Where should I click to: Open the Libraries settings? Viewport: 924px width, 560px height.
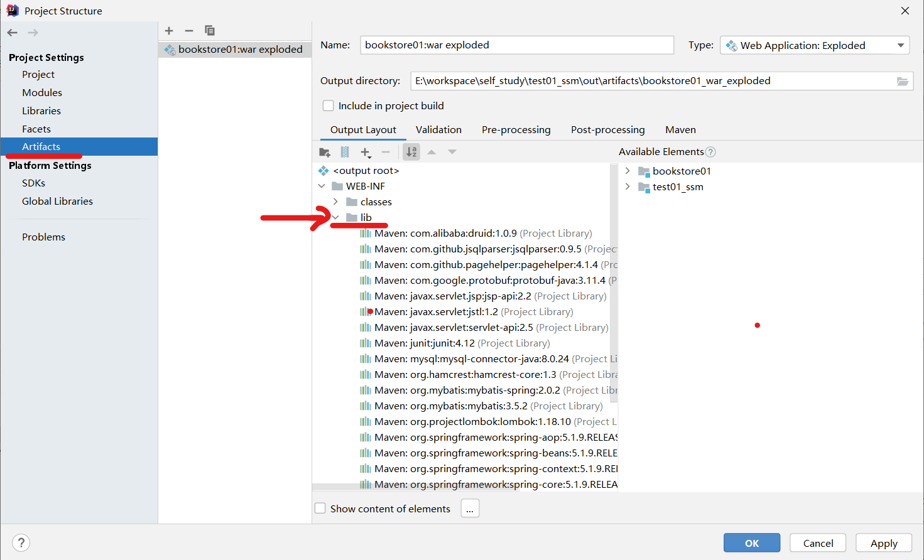pos(41,111)
